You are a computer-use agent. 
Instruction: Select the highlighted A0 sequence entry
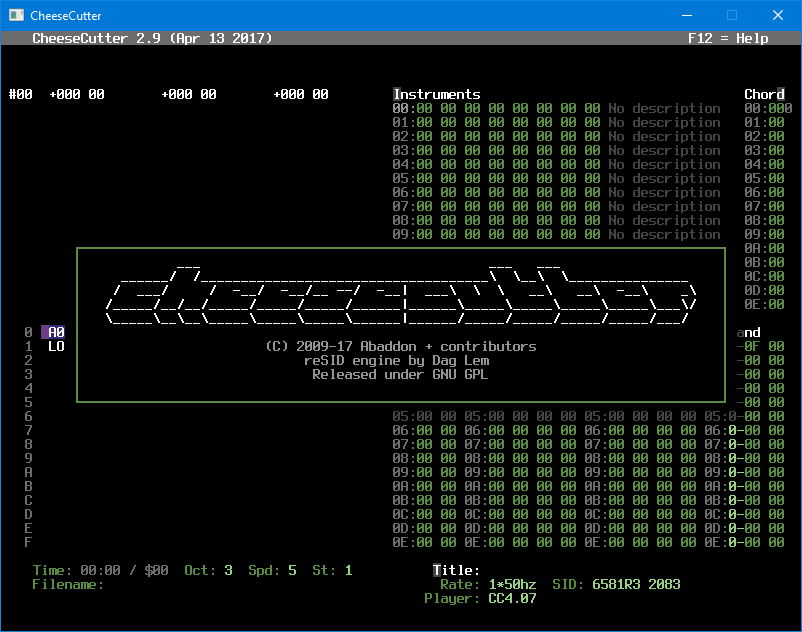(53, 332)
